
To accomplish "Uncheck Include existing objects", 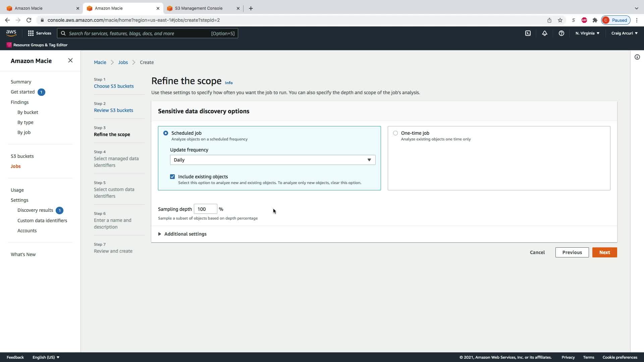I will click(x=172, y=177).
